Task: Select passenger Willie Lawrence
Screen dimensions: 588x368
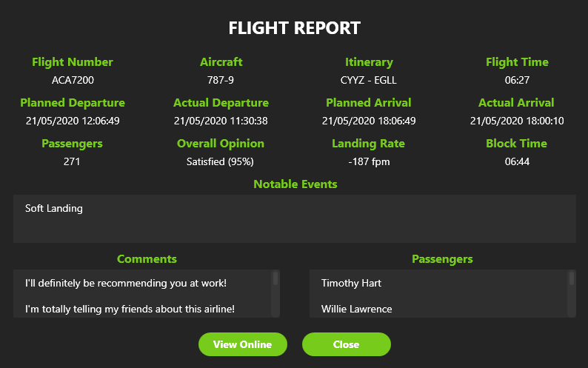Action: click(x=357, y=309)
